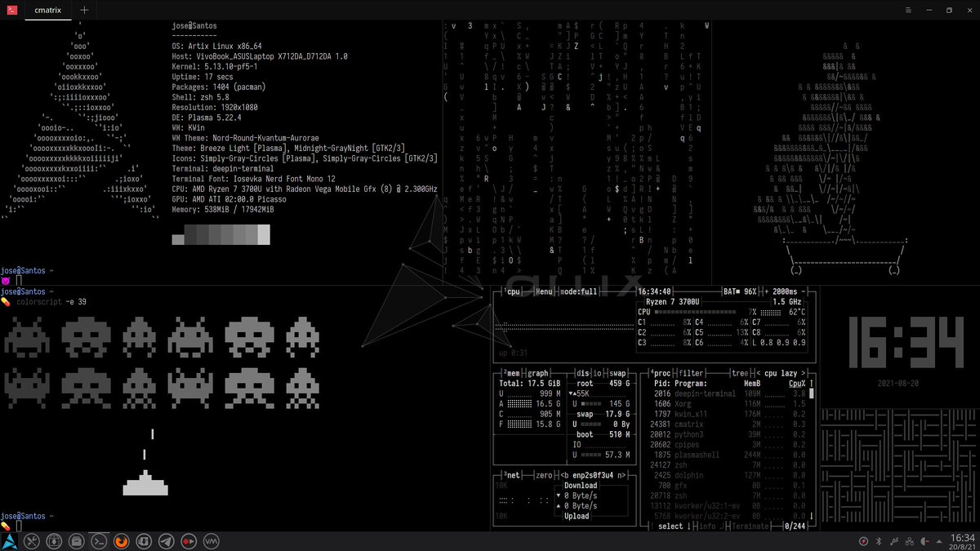Open the Telegram icon in the dock
Image resolution: width=980 pixels, height=551 pixels.
pos(166,540)
